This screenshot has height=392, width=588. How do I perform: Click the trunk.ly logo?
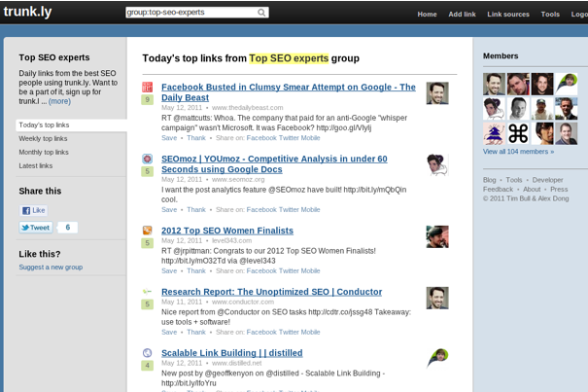(28, 12)
